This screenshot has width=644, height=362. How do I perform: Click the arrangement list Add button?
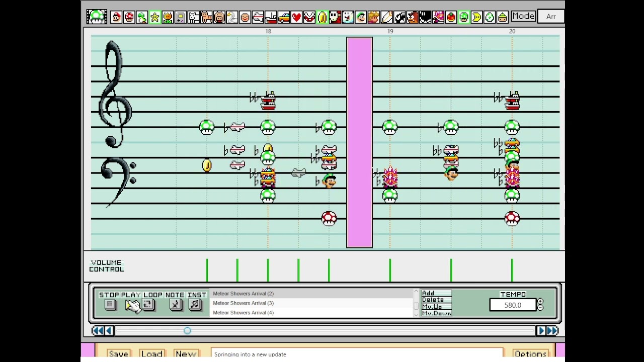point(436,293)
